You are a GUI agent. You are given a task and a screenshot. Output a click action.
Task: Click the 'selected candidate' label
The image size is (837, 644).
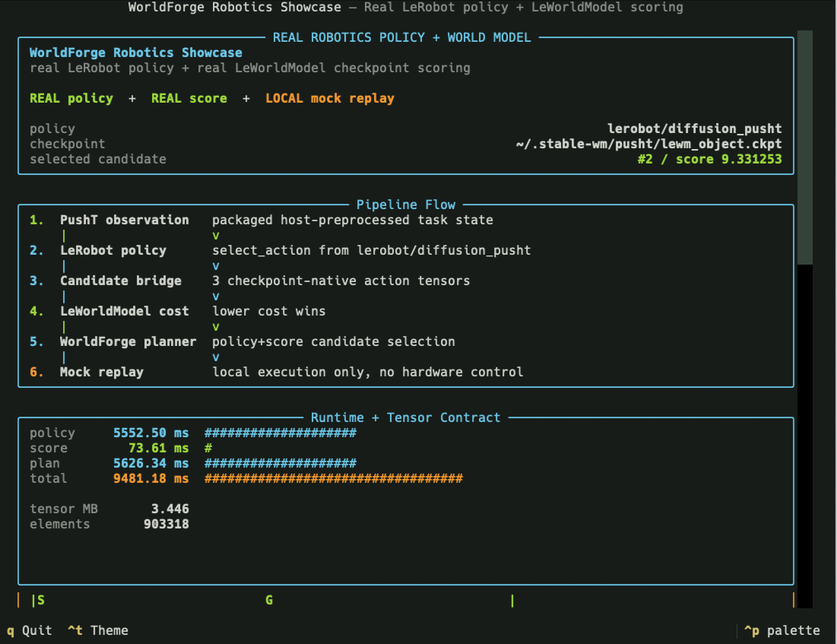click(97, 159)
